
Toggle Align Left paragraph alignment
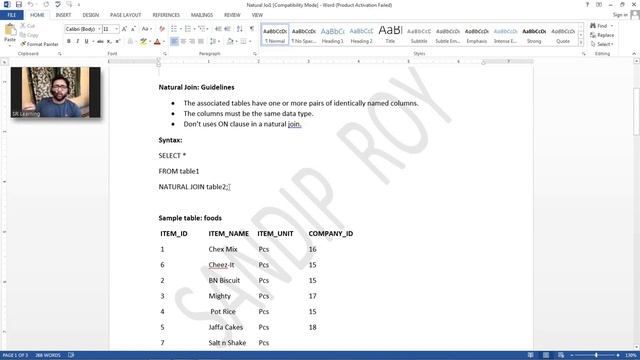174,41
